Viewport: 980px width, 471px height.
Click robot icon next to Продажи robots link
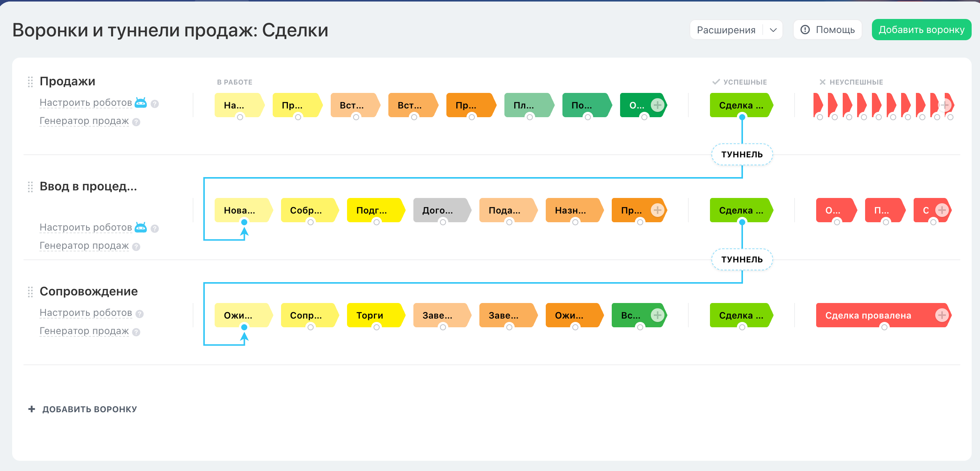[x=141, y=103]
